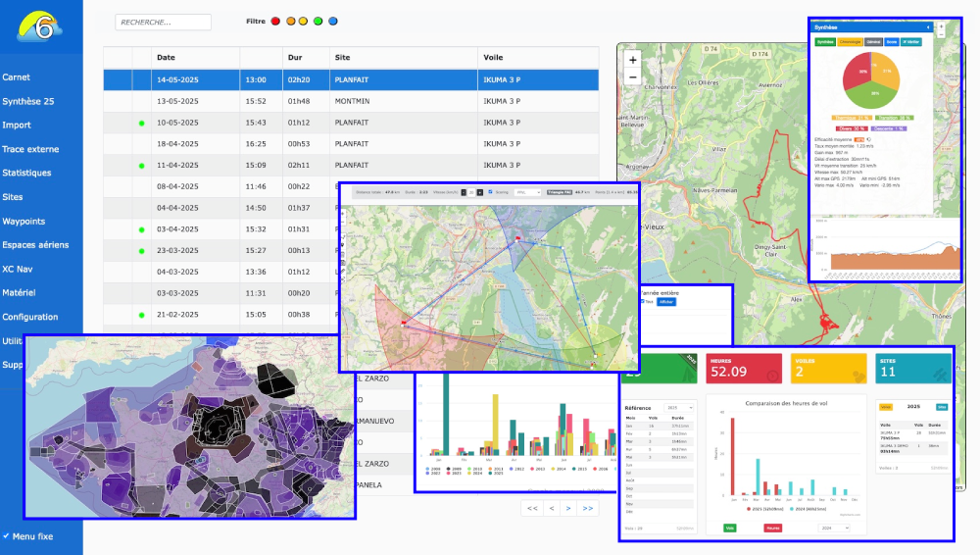Toggle the Tous checkbox next to Afficher

[642, 302]
